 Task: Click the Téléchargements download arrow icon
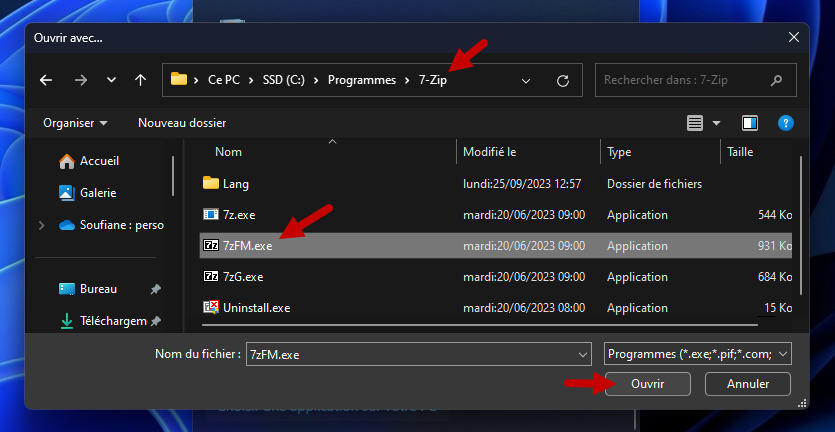tap(67, 321)
